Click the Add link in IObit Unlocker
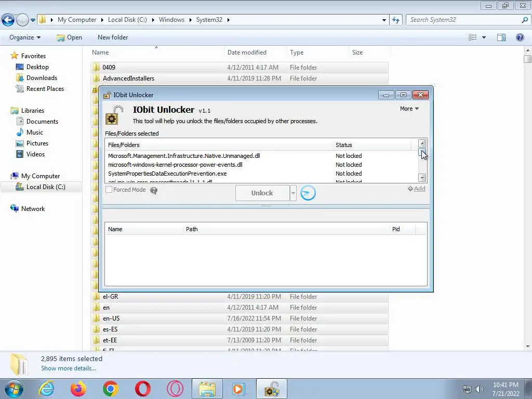Viewport: 532px width, 399px height. click(417, 189)
